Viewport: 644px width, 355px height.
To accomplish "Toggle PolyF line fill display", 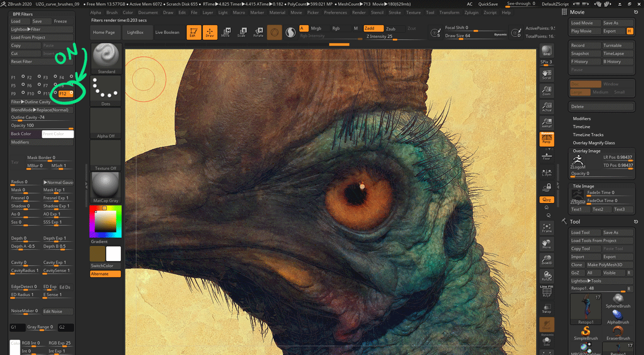I will pyautogui.click(x=546, y=291).
